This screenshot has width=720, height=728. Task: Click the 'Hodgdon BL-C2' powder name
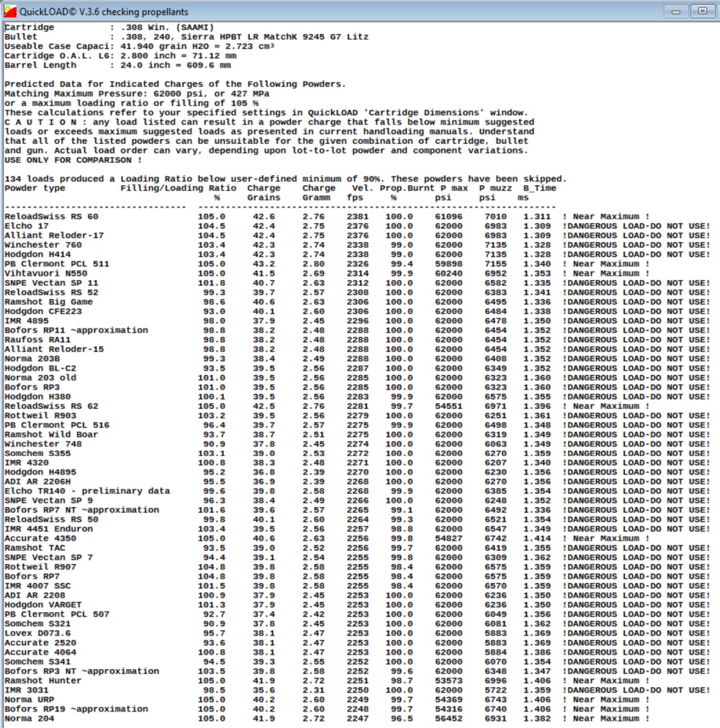[x=40, y=368]
